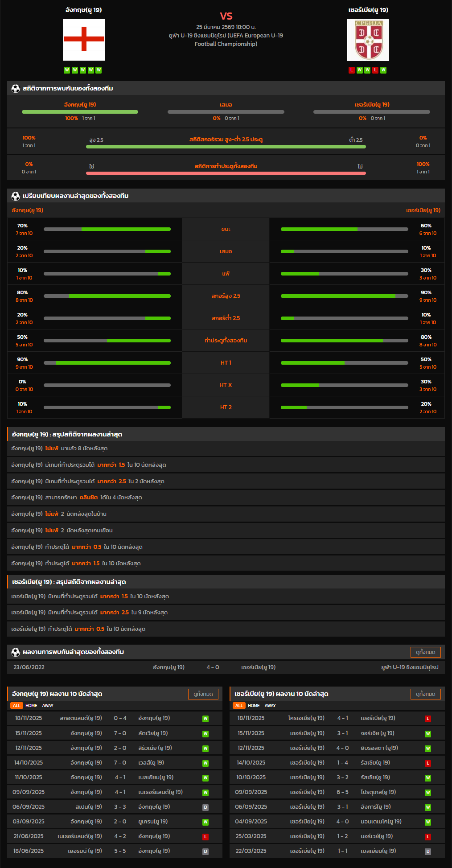This screenshot has height=868, width=452.
Task: Open the 23/06/2022 England 4-0 Serbia match row
Action: point(226,667)
